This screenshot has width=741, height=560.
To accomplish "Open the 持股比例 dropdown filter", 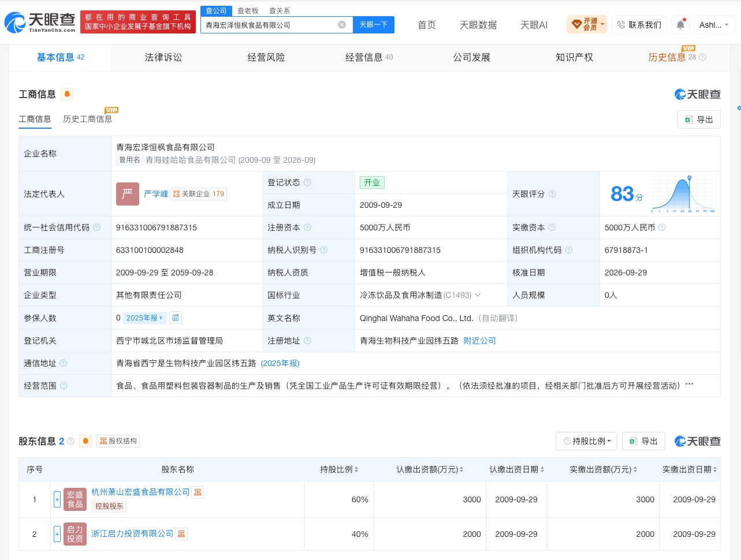I will pyautogui.click(x=586, y=441).
